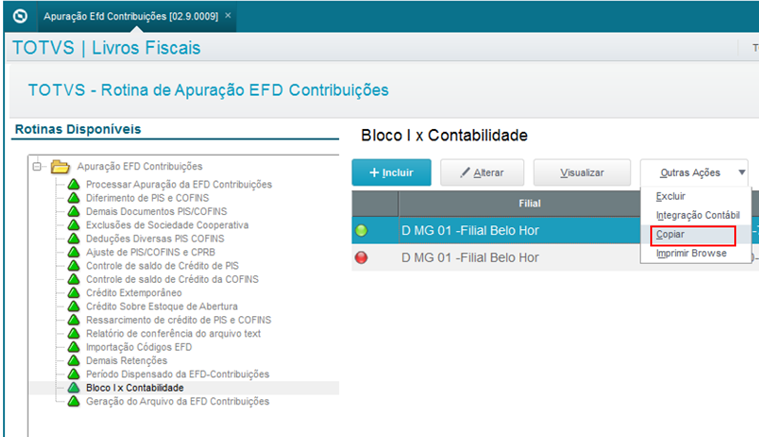759x437 pixels.
Task: Click green status circle in first Filial row
Action: pos(362,230)
